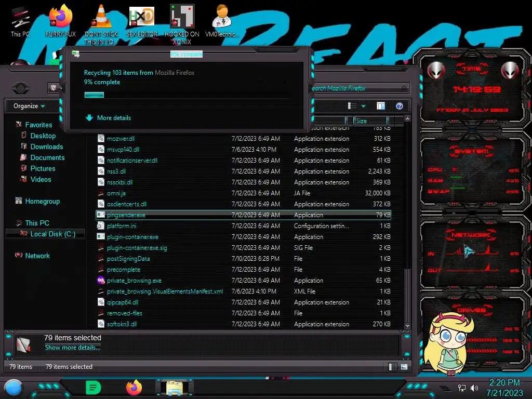Screen dimensions: 532x399
Task: Select the notificationserver.dll file
Action: click(243, 160)
